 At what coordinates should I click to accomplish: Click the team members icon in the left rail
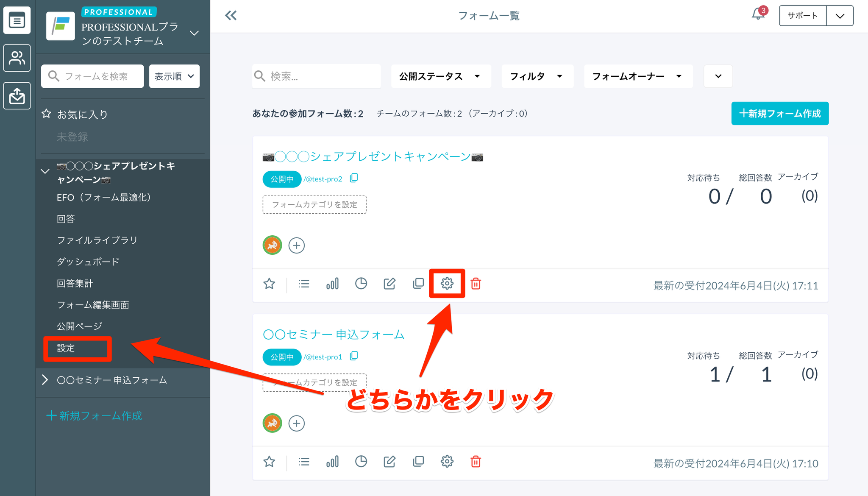17,58
